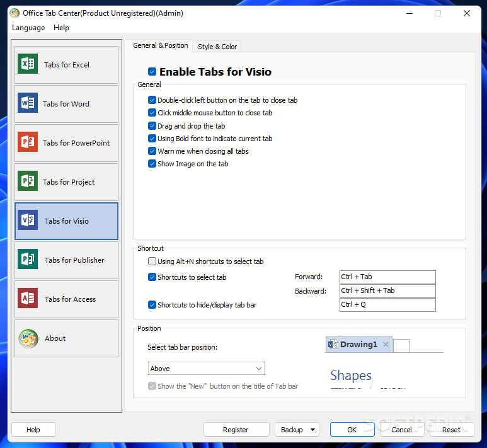Toggle Show Image on the tab
Viewport: 487px width, 448px height.
(152, 163)
